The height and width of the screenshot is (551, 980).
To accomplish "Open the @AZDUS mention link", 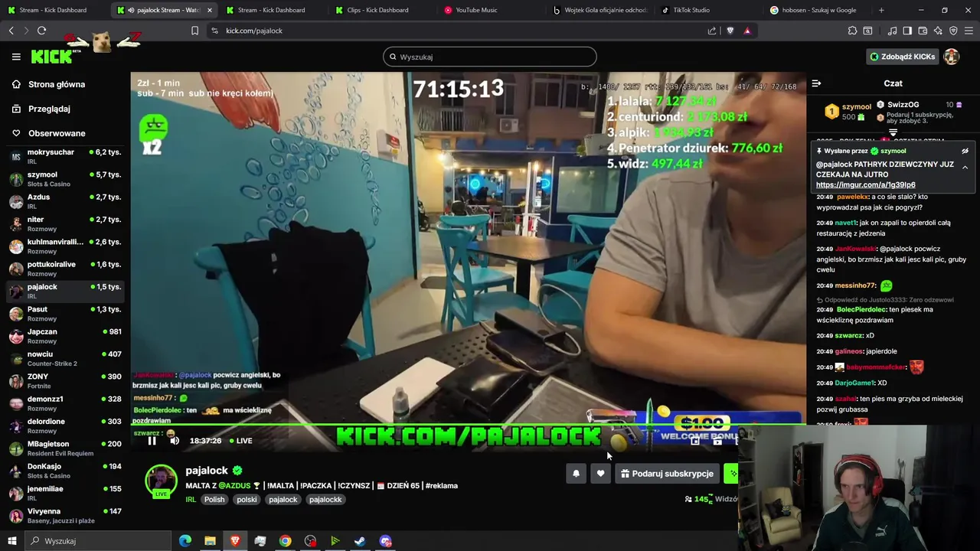I will [x=234, y=486].
